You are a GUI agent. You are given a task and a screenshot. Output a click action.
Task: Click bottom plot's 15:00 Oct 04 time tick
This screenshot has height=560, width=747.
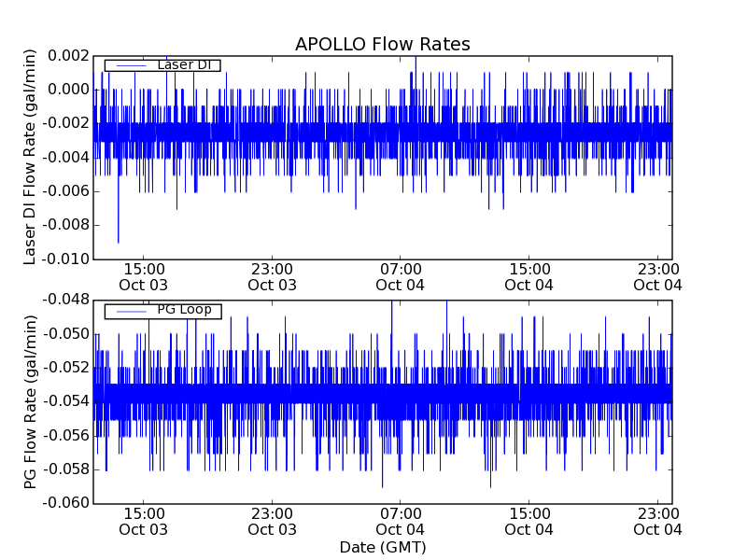(x=529, y=521)
